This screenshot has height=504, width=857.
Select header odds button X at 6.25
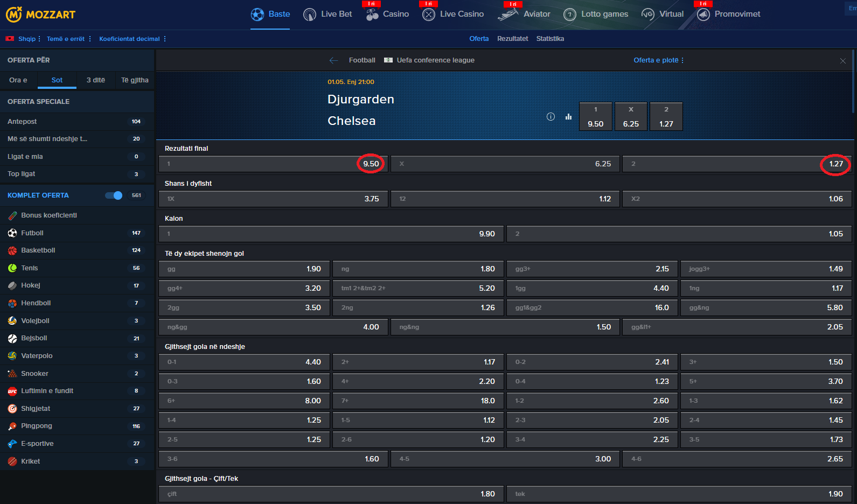click(631, 117)
